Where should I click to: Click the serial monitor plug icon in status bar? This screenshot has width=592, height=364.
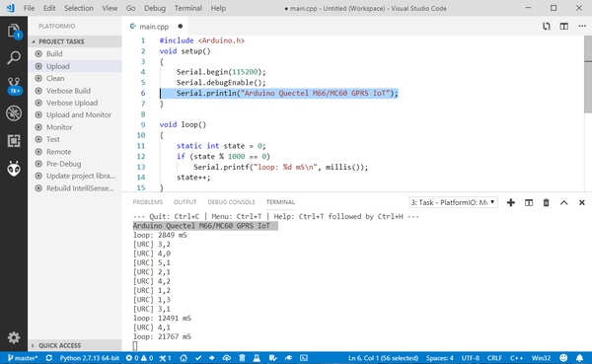(x=288, y=358)
